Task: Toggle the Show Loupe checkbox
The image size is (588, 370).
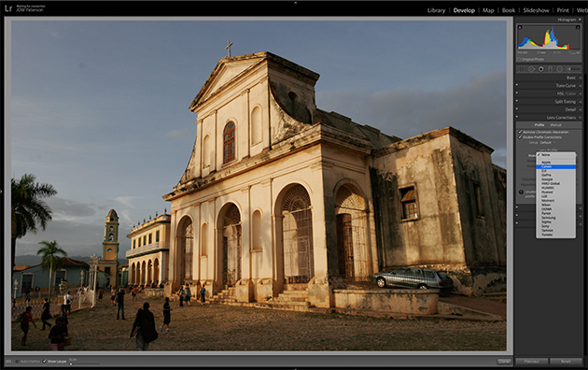Action: (x=45, y=362)
